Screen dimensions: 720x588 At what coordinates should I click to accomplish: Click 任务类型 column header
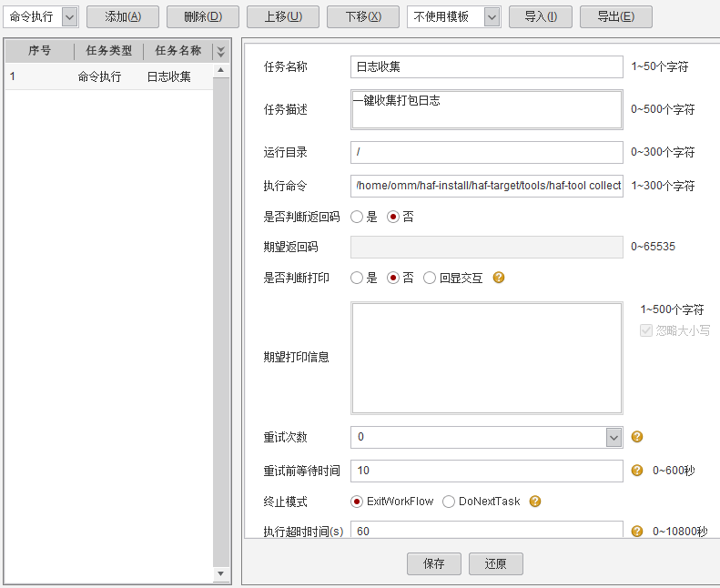coord(109,51)
